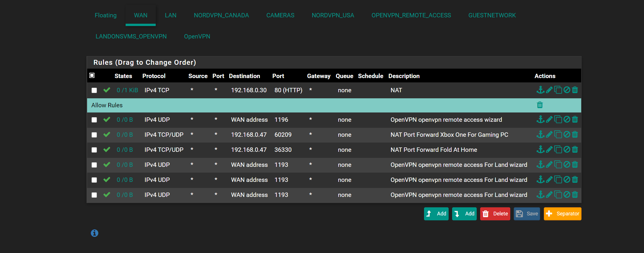Delete the Allow Rules separator
This screenshot has width=644, height=253.
(540, 105)
